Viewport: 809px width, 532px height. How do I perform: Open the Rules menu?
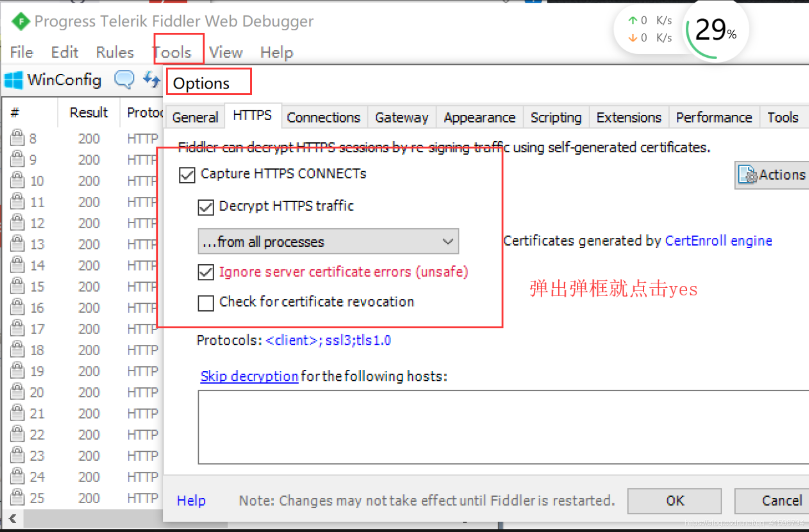coord(115,52)
